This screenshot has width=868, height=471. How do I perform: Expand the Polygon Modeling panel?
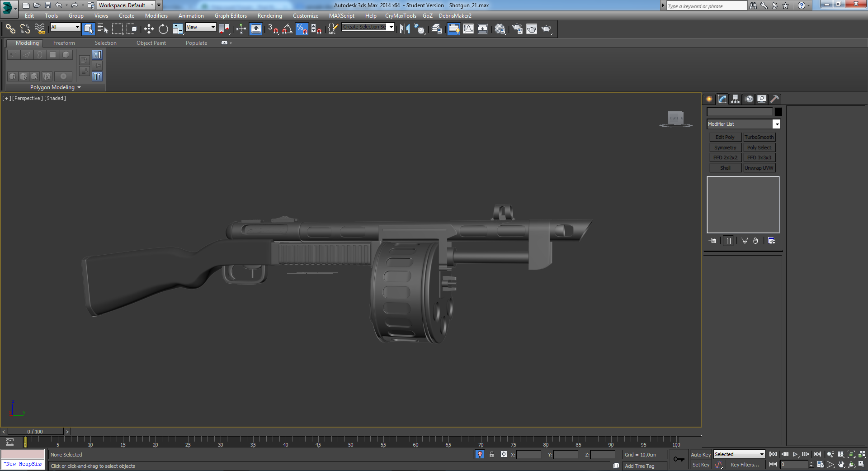tap(56, 87)
